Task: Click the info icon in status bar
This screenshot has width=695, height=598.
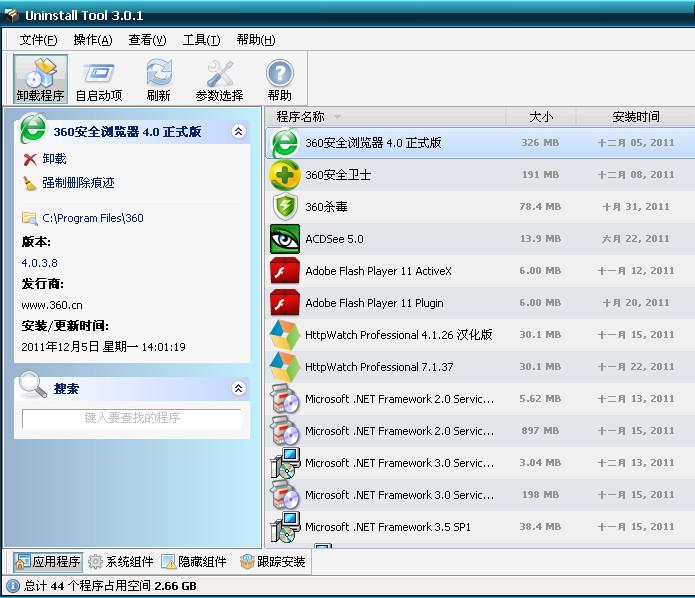Action: click(x=13, y=586)
